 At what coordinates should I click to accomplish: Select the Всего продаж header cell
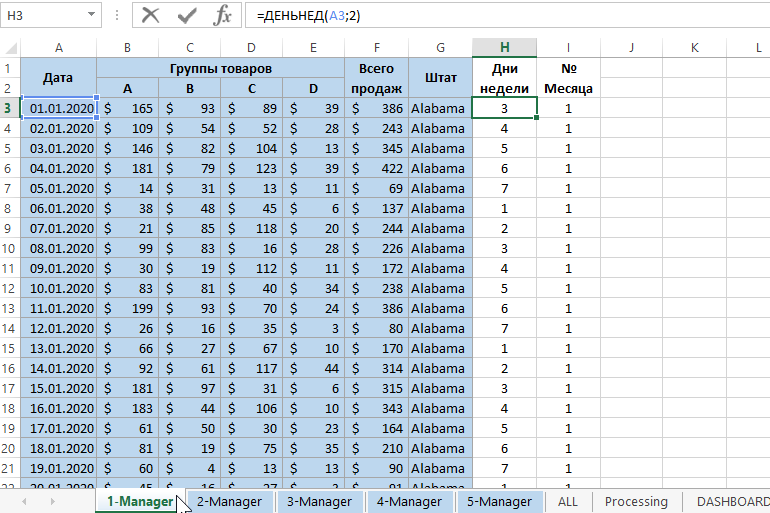click(x=376, y=78)
